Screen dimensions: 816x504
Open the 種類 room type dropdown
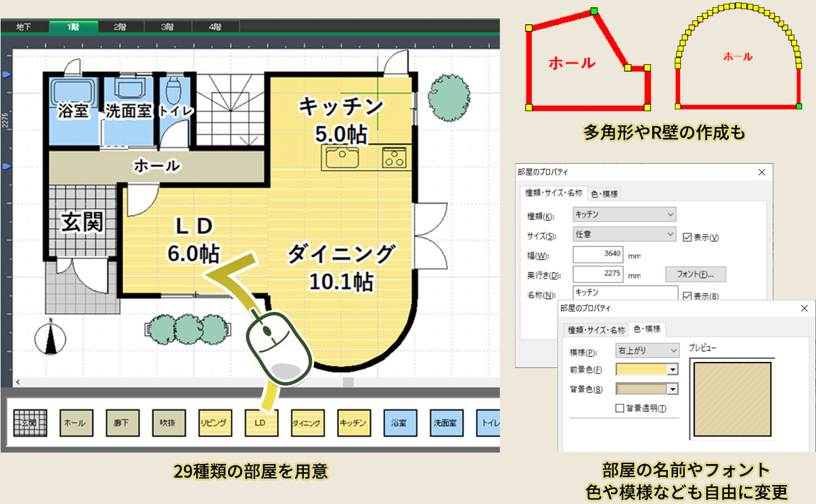(x=624, y=214)
